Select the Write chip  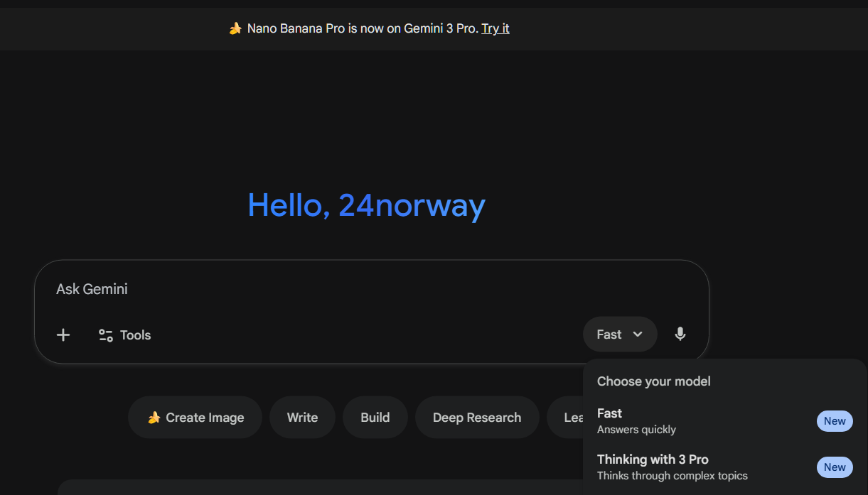302,418
